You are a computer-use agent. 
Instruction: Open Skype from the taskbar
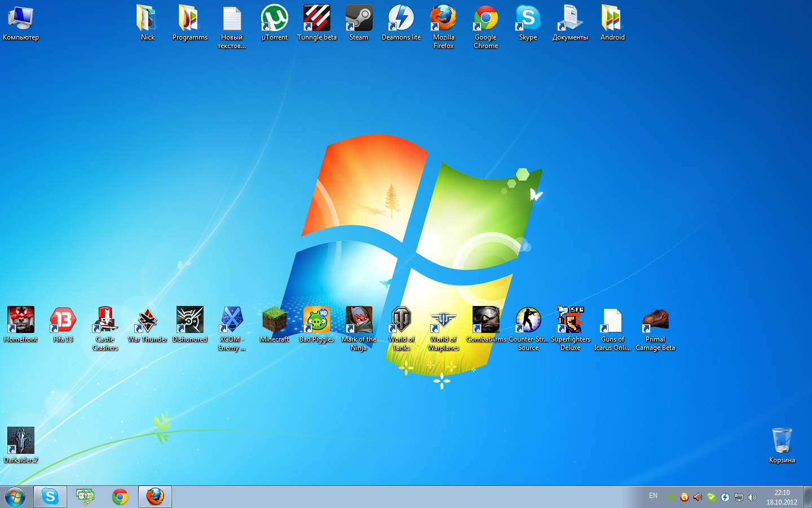click(x=50, y=497)
